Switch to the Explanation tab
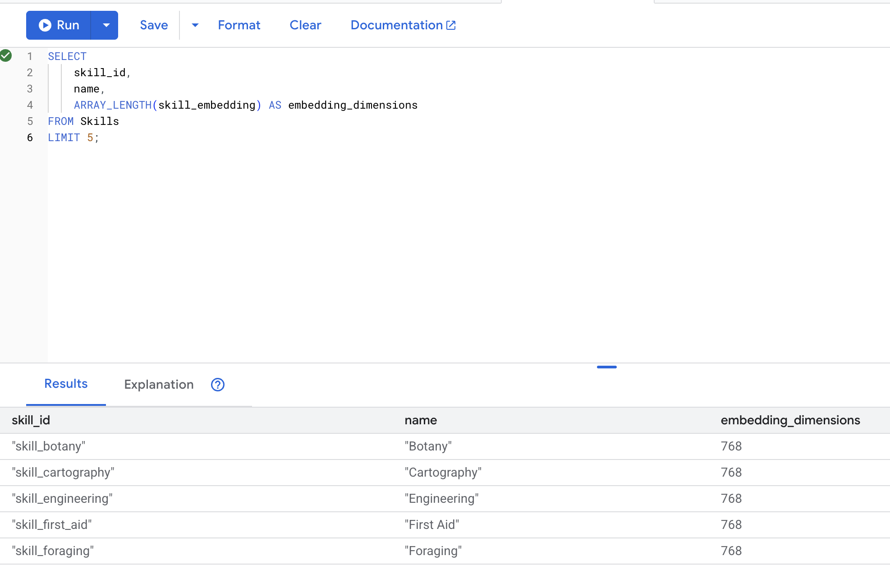This screenshot has height=588, width=890. [x=159, y=385]
